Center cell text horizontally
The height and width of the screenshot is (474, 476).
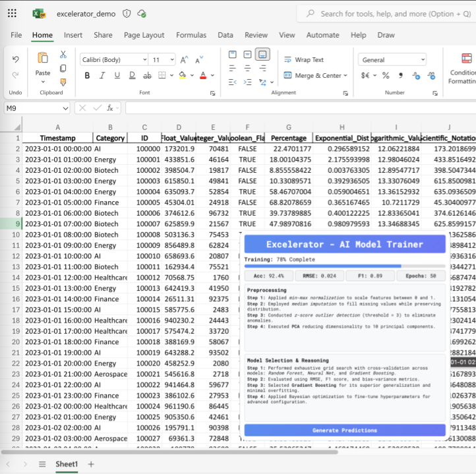point(247,69)
